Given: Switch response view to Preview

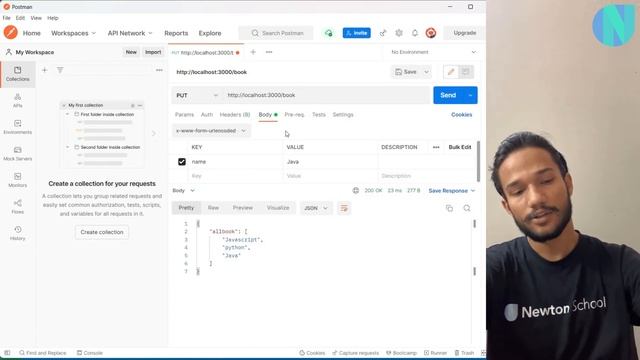Looking at the screenshot, I should pos(243,208).
